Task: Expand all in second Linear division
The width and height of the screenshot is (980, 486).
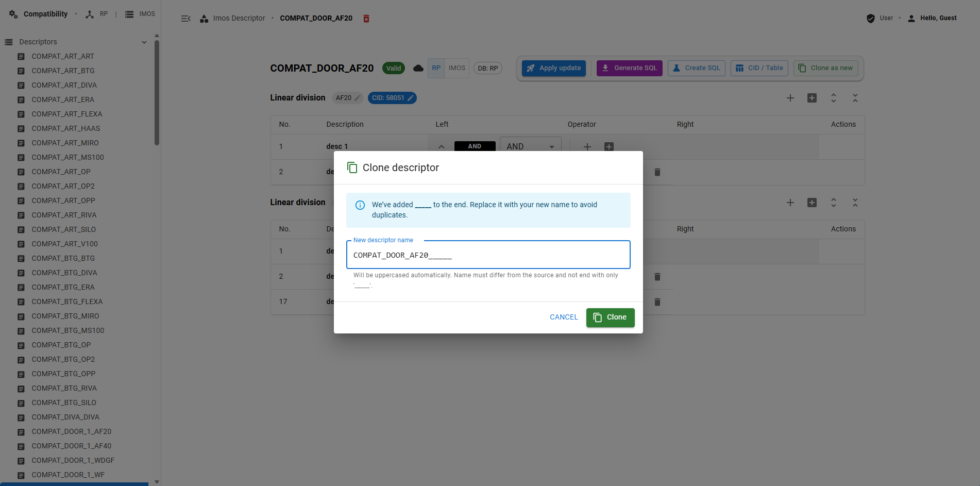Action: 834,203
